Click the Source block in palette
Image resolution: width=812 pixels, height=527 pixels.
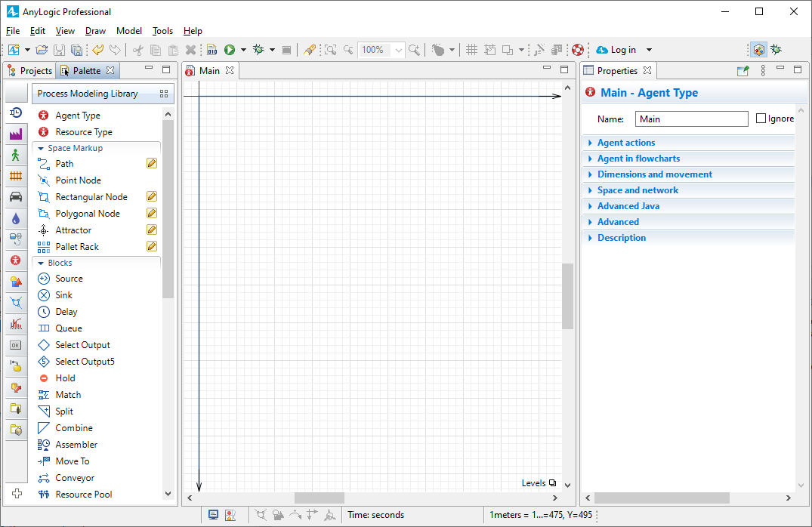(69, 279)
